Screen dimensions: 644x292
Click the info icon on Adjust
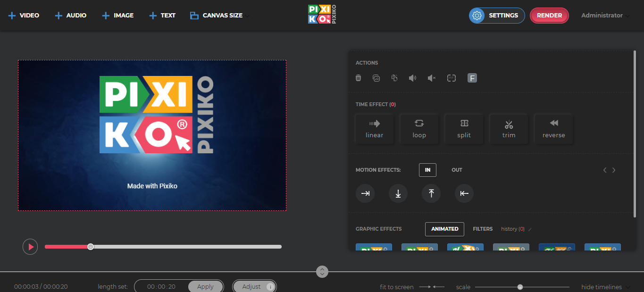tap(270, 287)
